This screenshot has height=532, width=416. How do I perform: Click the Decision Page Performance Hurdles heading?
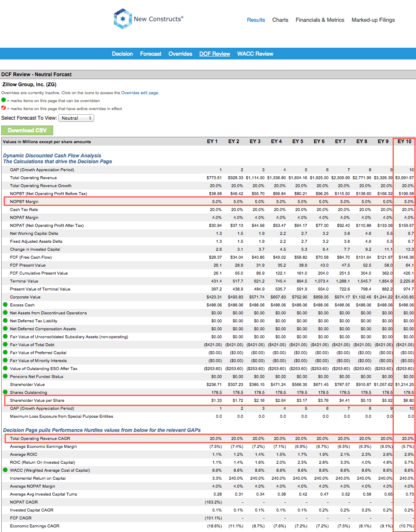102,430
